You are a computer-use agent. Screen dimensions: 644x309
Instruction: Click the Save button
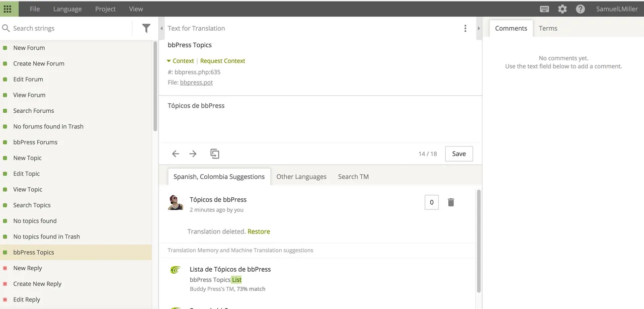[x=459, y=154]
